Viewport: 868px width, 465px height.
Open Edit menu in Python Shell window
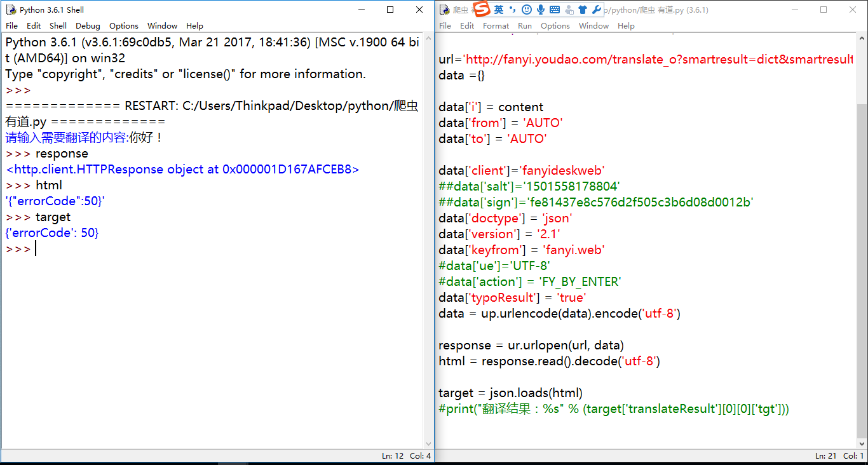click(x=34, y=26)
